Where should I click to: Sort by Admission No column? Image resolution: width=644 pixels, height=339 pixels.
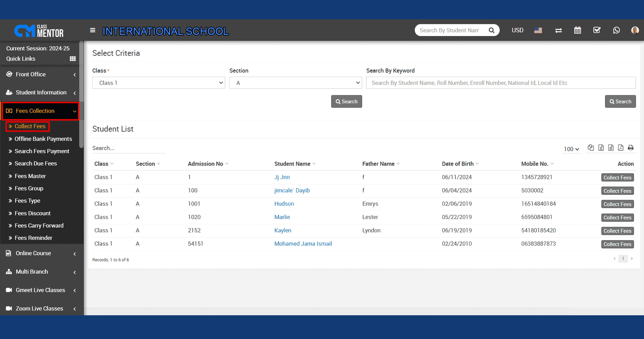click(208, 164)
